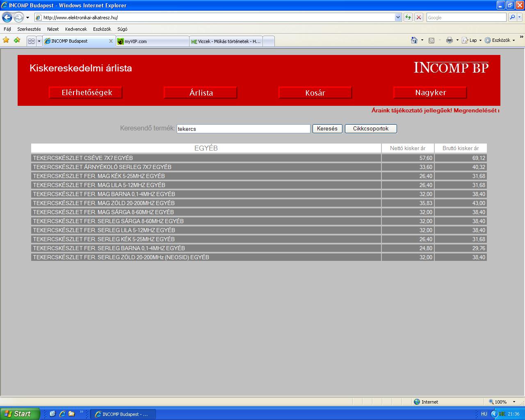The height and width of the screenshot is (420, 525).
Task: Switch to the Viccek - Mókás történetek tab
Action: point(226,41)
